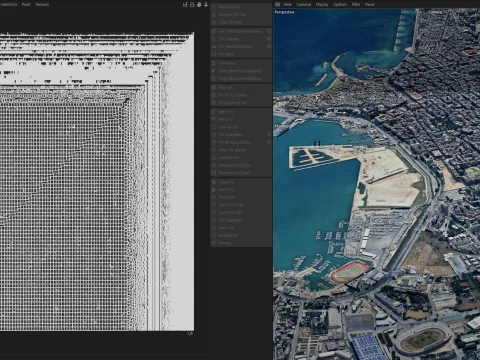The image size is (480, 360).
Task: Click the chart-like icon in UV editor header
Action: point(185,4)
